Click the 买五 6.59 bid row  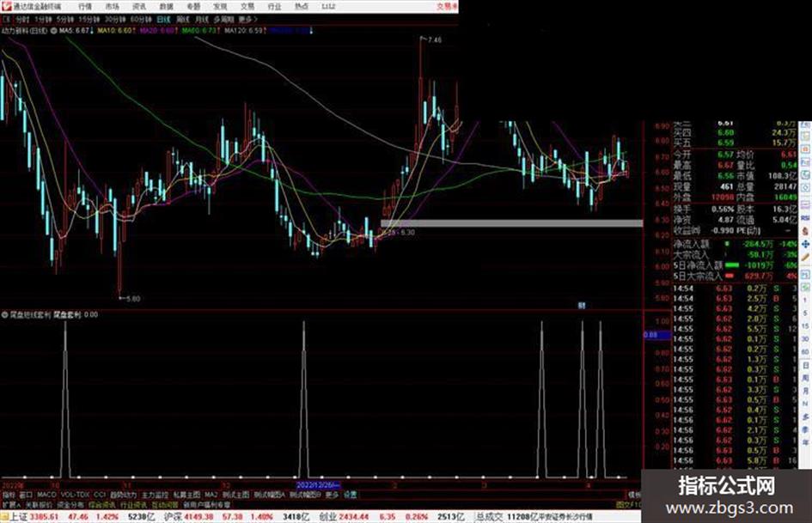(x=735, y=143)
